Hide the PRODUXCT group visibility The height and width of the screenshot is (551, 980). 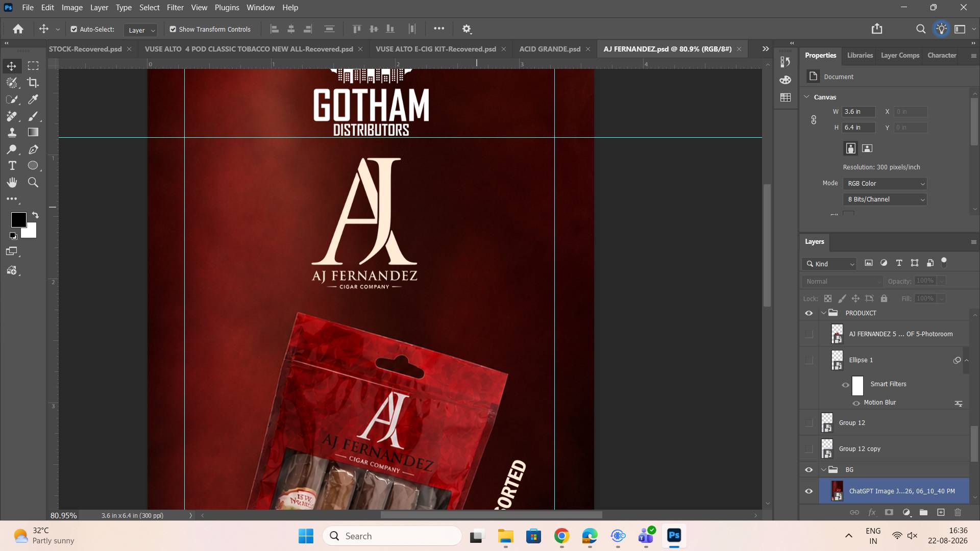[809, 313]
